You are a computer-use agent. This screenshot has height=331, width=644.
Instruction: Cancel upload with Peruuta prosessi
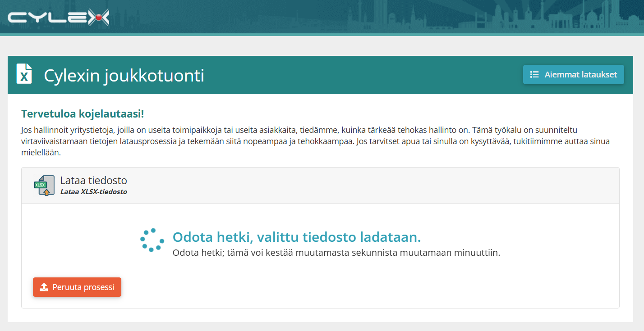coord(77,287)
